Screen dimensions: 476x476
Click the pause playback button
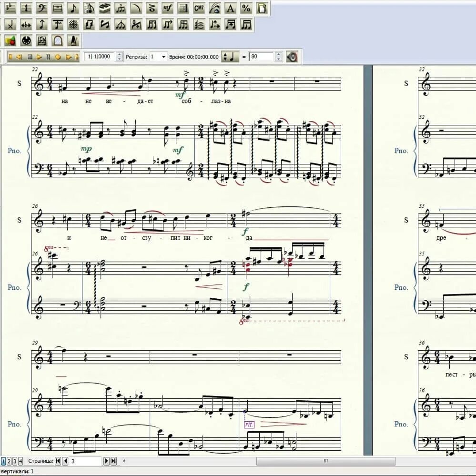click(48, 57)
